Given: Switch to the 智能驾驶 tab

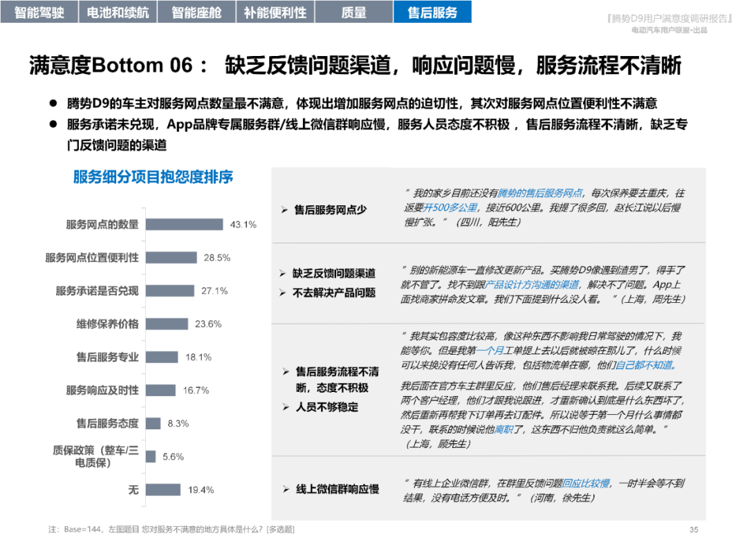Looking at the screenshot, I should (39, 12).
